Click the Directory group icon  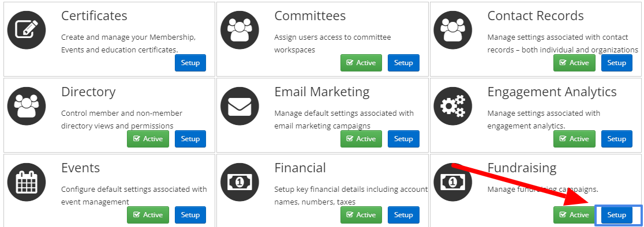(x=27, y=106)
